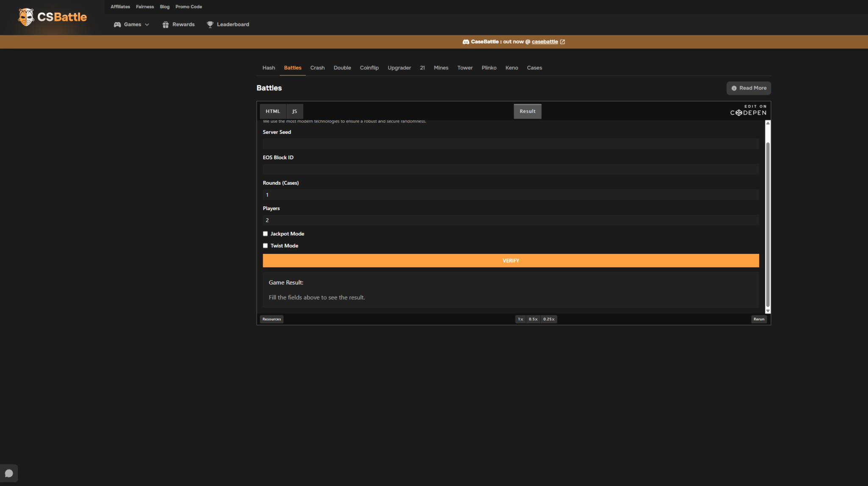Click the embed scrollbar down arrow
Viewport: 868px width, 486px height.
768,311
